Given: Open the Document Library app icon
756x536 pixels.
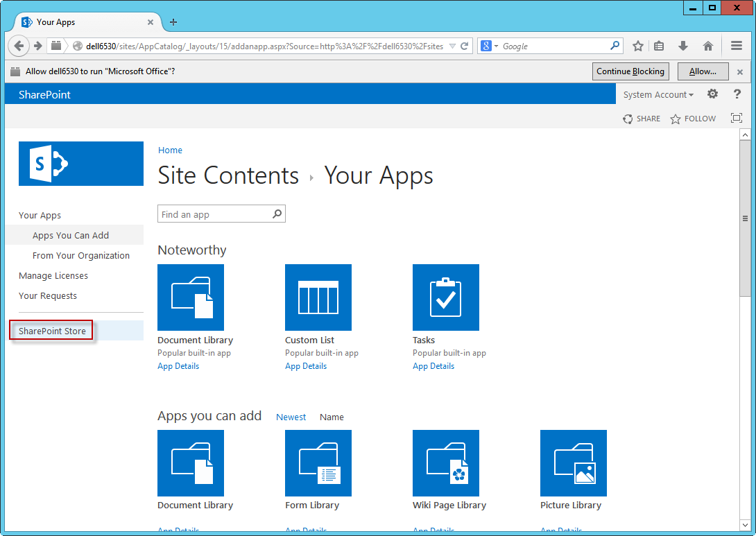Looking at the screenshot, I should coord(191,297).
